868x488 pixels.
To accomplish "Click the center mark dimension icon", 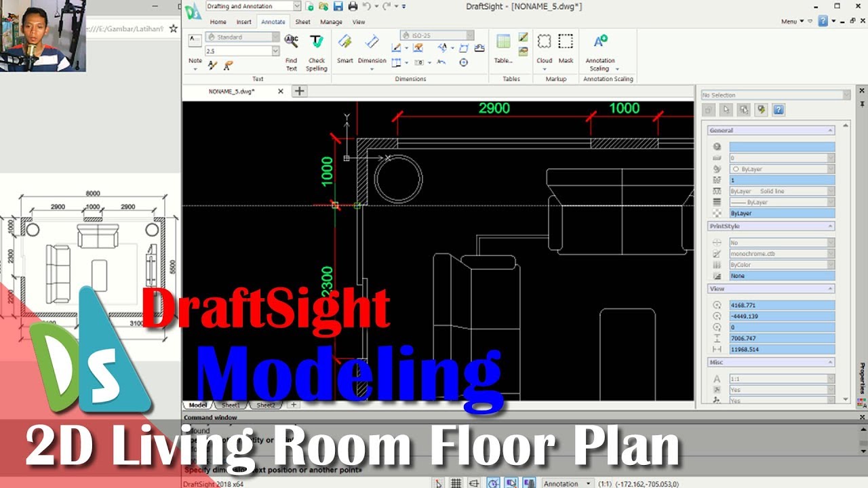I will click(x=464, y=62).
